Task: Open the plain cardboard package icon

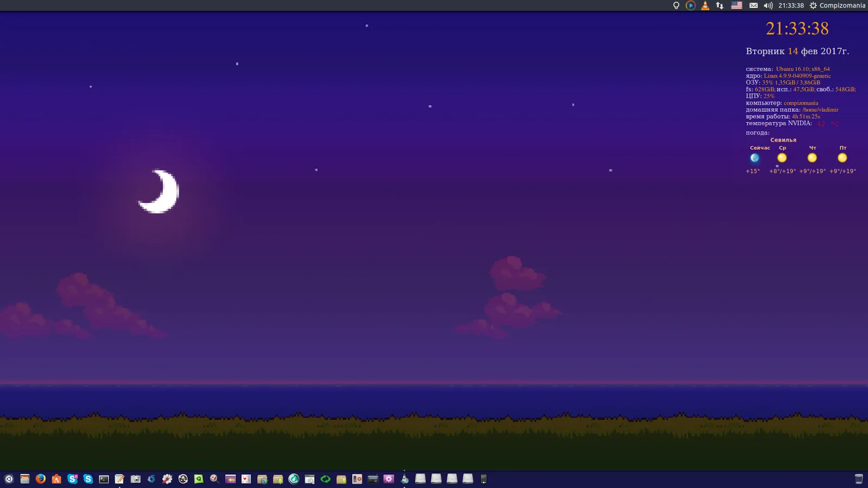Action: click(341, 479)
